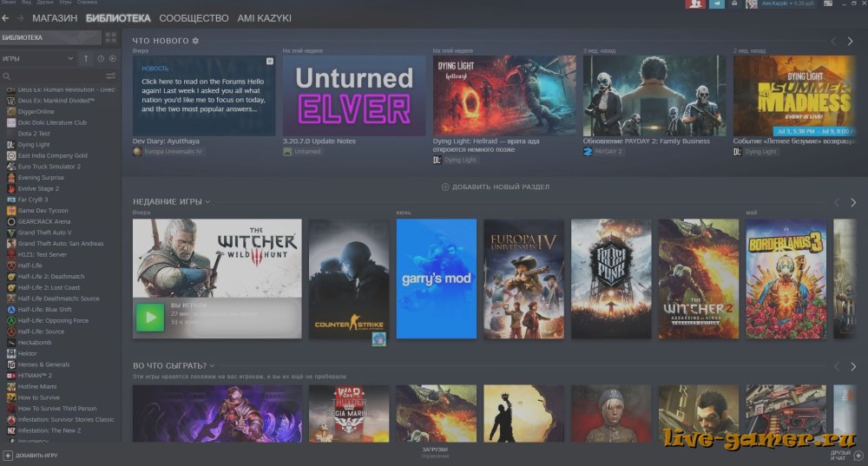Click the gear icon beside ЧТО НОВОГО

[x=195, y=41]
